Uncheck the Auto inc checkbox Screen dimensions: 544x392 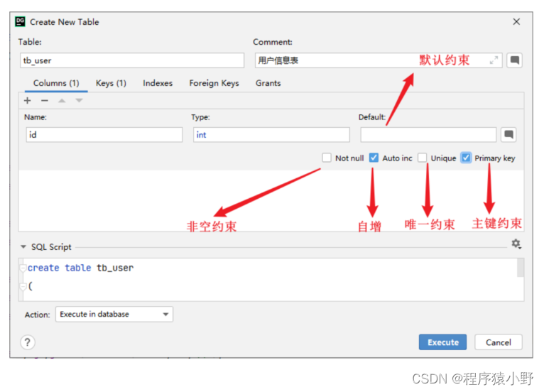pyautogui.click(x=374, y=158)
